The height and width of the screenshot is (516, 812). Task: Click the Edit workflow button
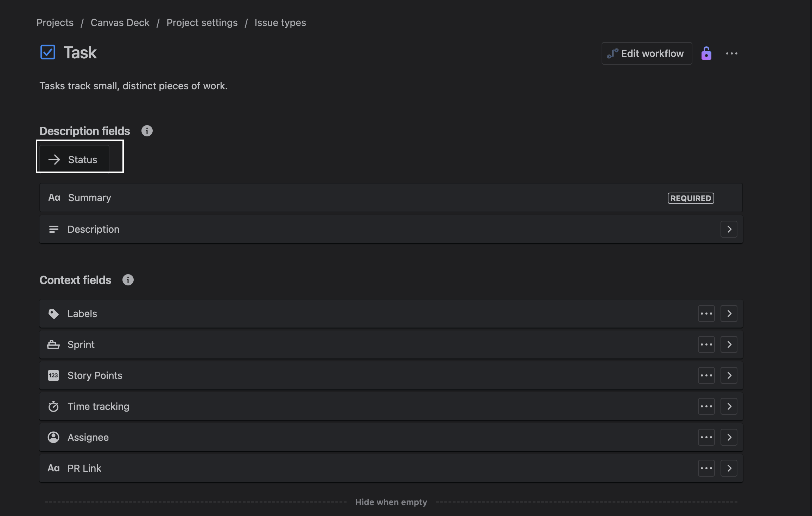[647, 53]
